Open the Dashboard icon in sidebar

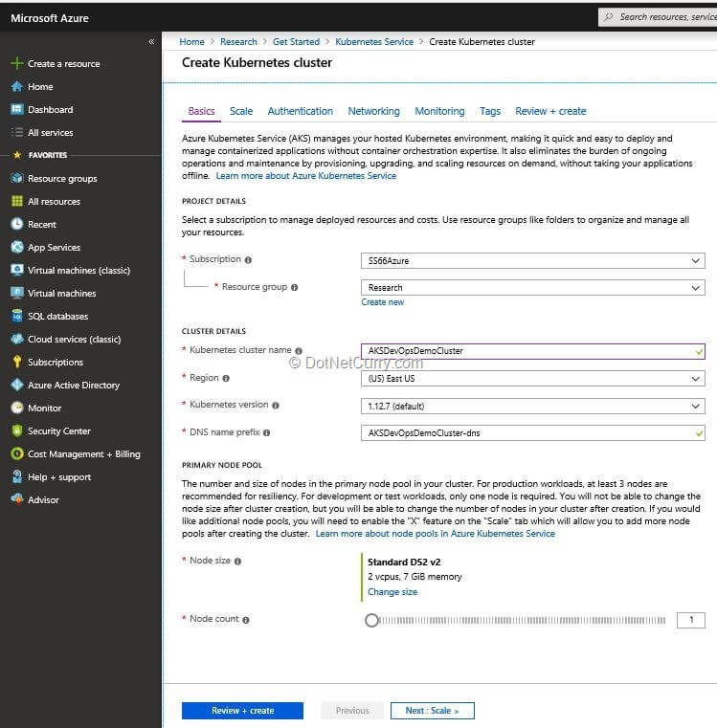16,109
